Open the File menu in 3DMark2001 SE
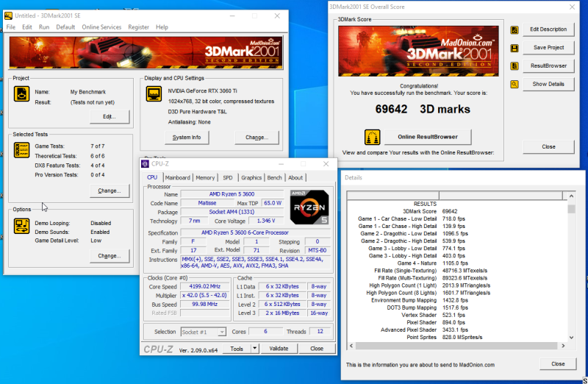588x384 pixels. pos(11,27)
